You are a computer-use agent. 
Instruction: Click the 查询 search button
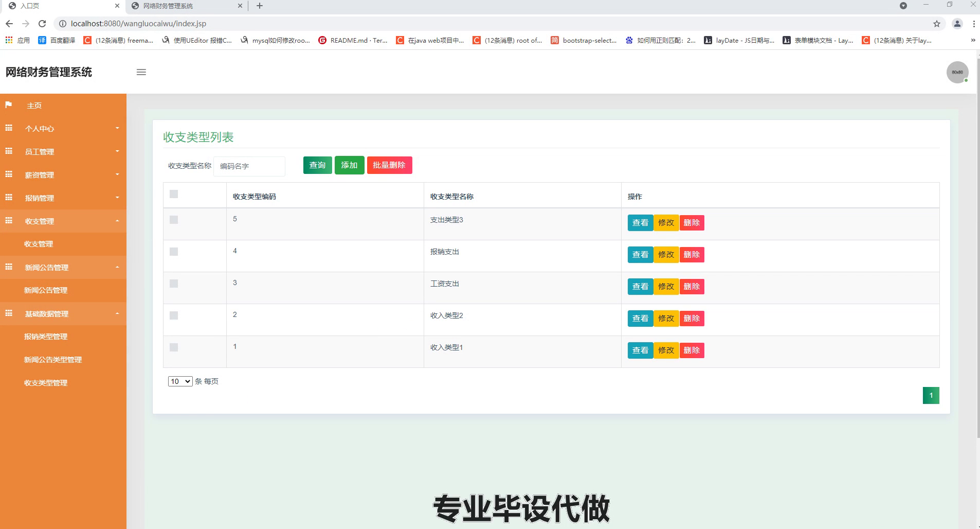point(317,165)
